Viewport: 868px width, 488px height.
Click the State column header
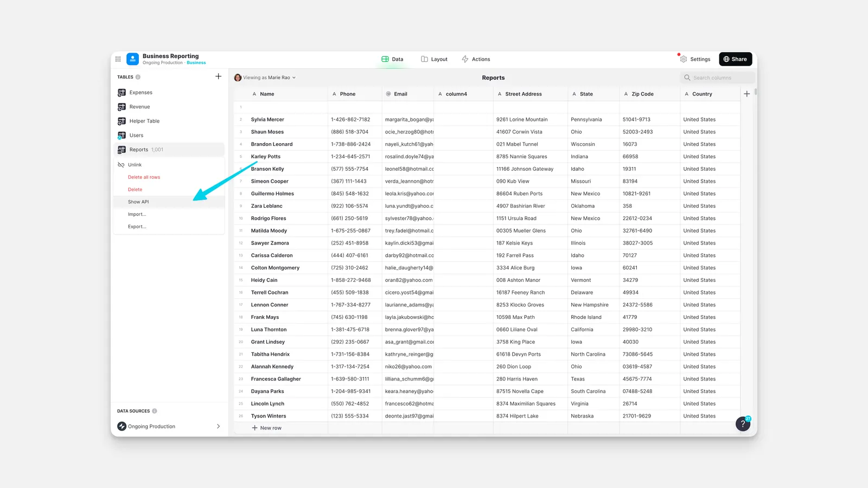593,94
